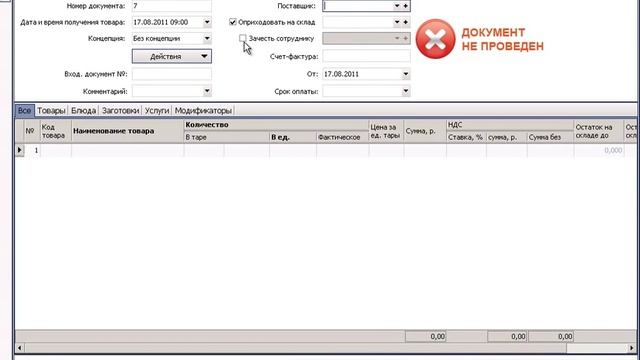The image size is (640, 360).
Task: Open date and time of receipt dropdown
Action: 207,22
